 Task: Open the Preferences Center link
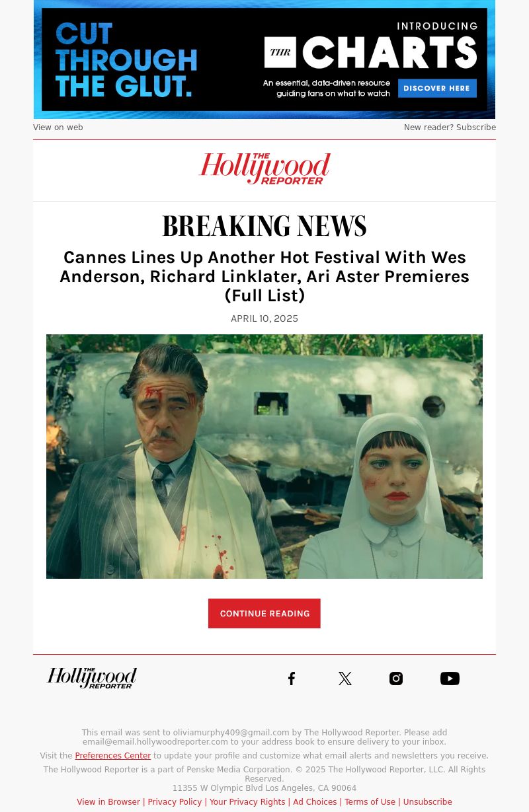click(113, 756)
